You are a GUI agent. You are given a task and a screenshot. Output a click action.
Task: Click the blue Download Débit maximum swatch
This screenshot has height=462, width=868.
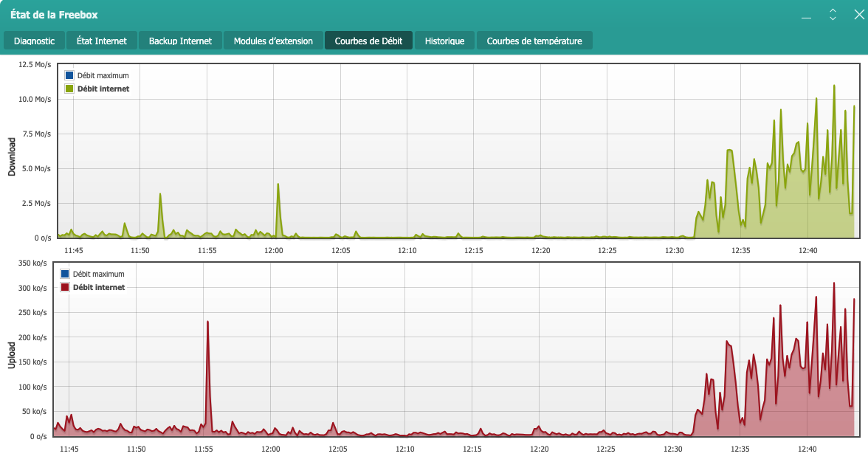69,75
